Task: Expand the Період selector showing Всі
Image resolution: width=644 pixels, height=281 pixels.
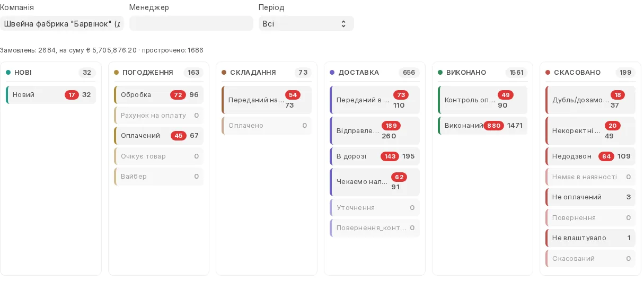Action: pos(306,23)
